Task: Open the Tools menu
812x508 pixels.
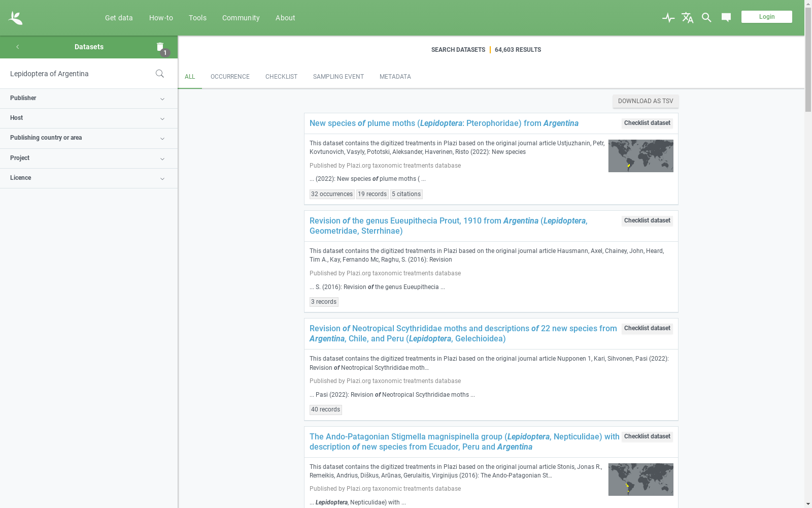Action: coord(197,18)
